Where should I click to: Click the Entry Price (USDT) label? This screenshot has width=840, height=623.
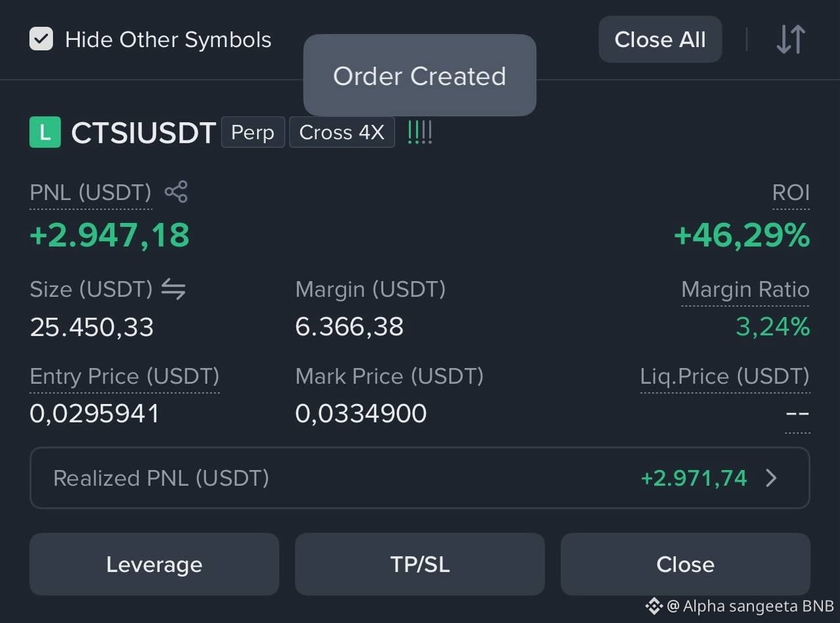click(x=125, y=376)
